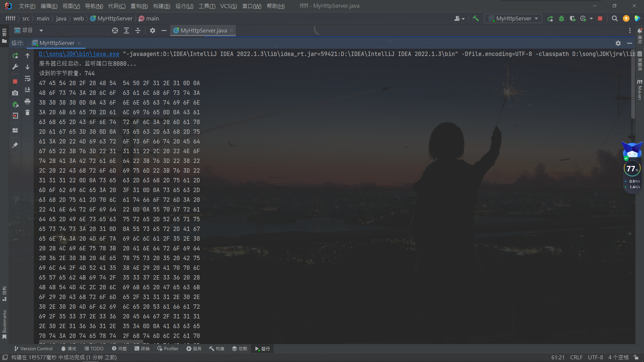
Task: Click the console vertical scrollbar
Action: tap(633, 84)
